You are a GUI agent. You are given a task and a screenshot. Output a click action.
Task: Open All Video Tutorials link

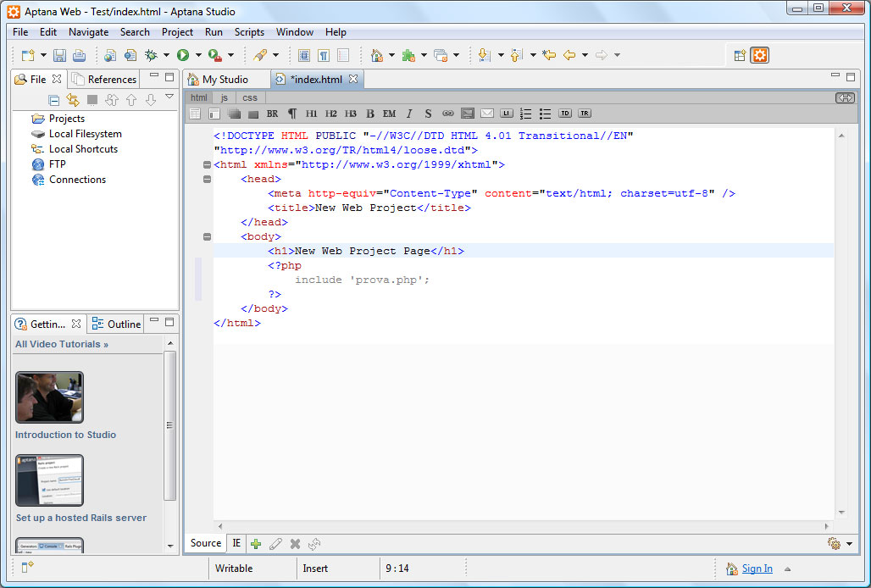(62, 344)
